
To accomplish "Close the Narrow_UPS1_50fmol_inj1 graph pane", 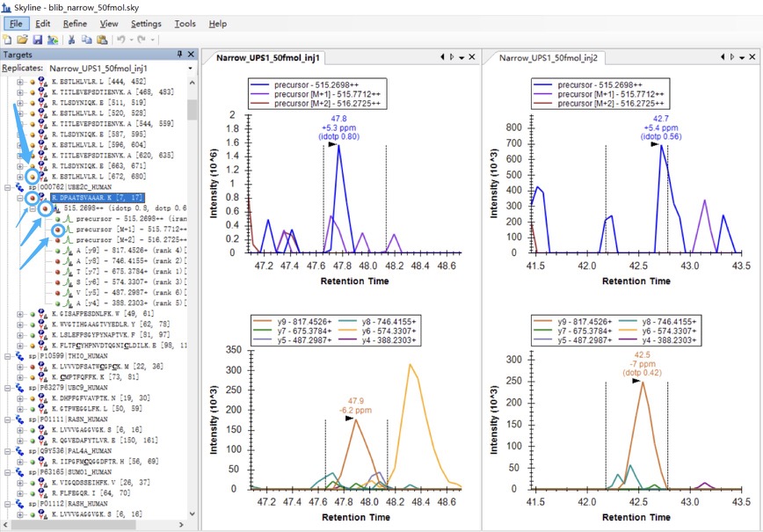I will pos(472,57).
